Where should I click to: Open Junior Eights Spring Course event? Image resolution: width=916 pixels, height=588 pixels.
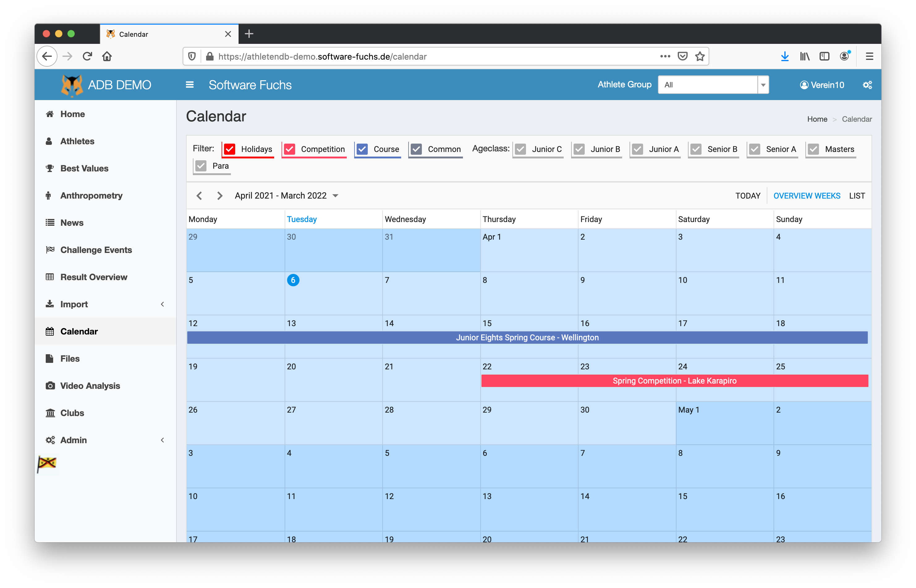click(x=527, y=338)
